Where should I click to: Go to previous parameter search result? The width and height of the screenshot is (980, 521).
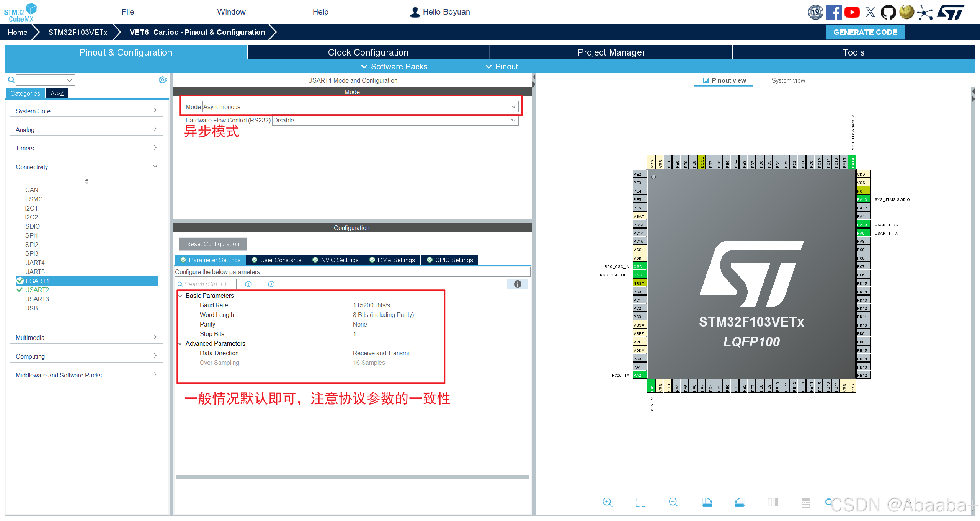[x=248, y=284]
